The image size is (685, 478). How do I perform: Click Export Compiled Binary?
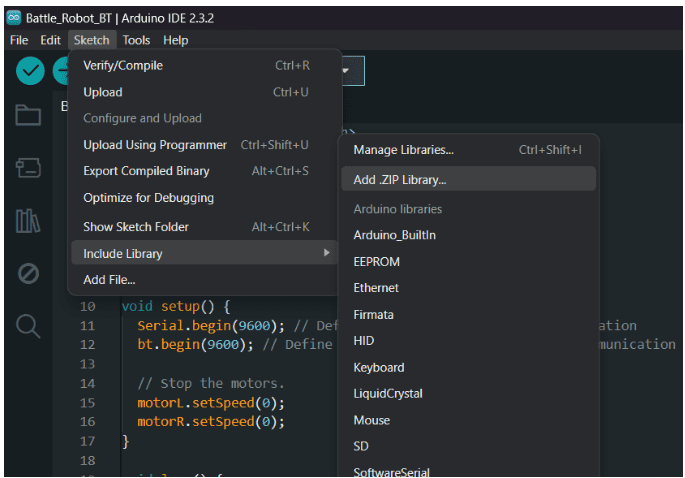[x=146, y=171]
